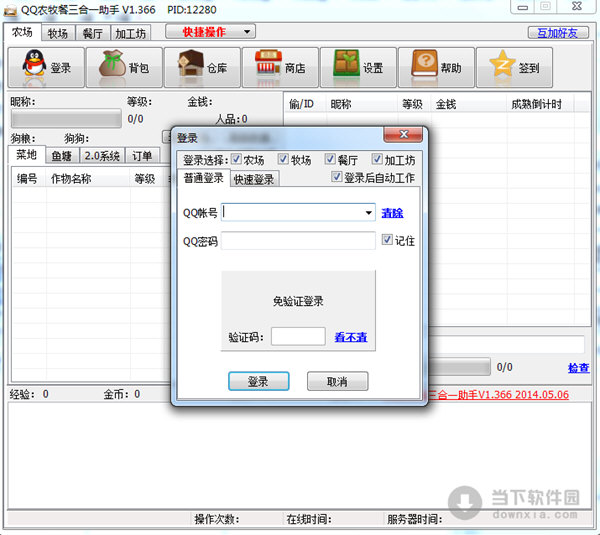Click the 作物名称 column header
Image resolution: width=600 pixels, height=535 pixels.
(88, 179)
